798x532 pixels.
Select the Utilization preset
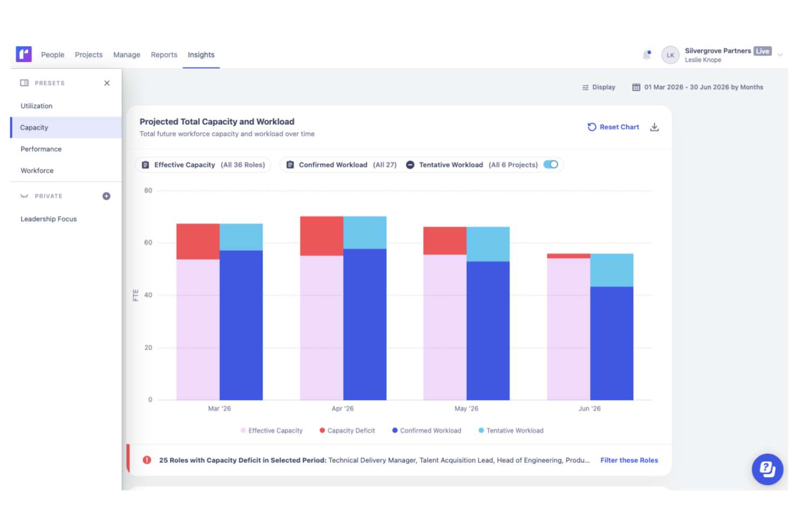[x=37, y=106]
